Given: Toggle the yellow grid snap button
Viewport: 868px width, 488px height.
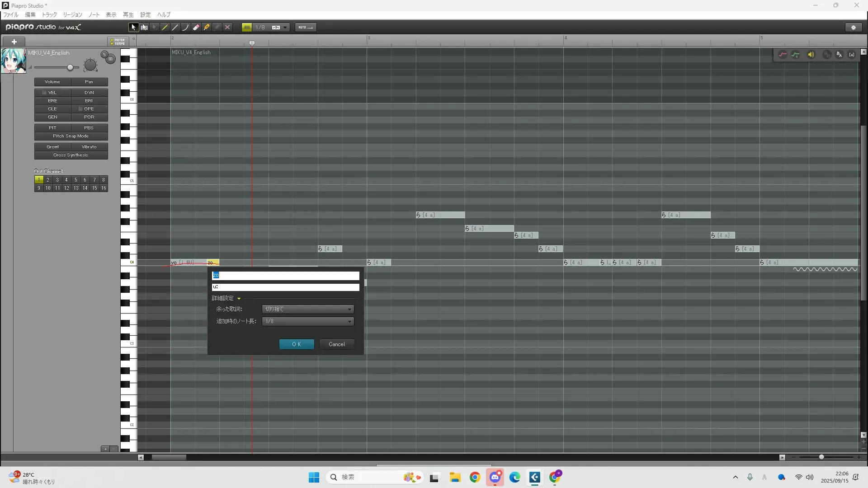Looking at the screenshot, I should [x=247, y=28].
